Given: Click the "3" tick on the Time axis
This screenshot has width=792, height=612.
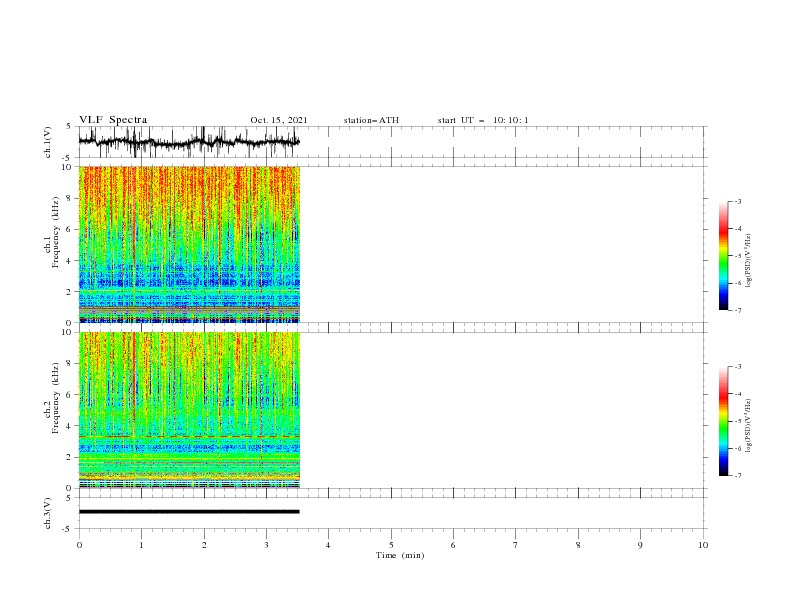Looking at the screenshot, I should click(x=266, y=545).
